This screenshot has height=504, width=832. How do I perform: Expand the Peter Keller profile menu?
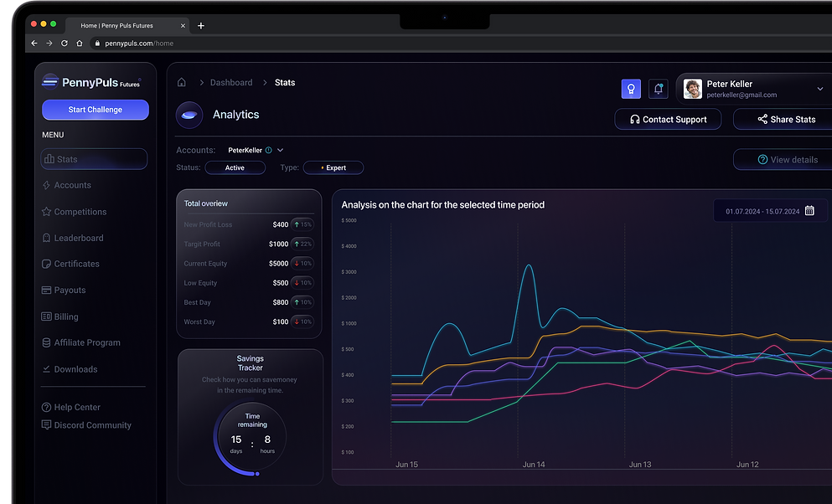pyautogui.click(x=819, y=89)
